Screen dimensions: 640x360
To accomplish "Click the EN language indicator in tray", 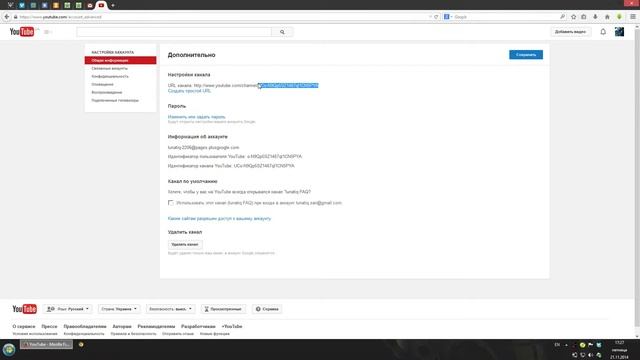I will point(557,345).
